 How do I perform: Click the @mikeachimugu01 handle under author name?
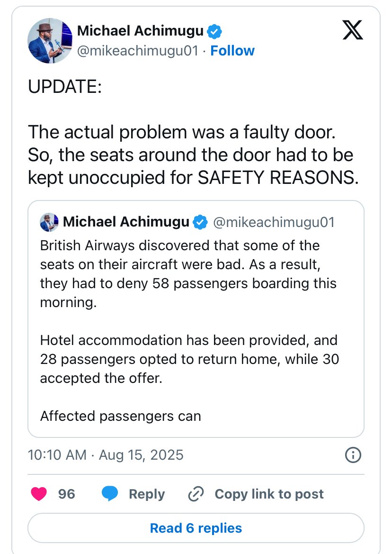coord(137,51)
